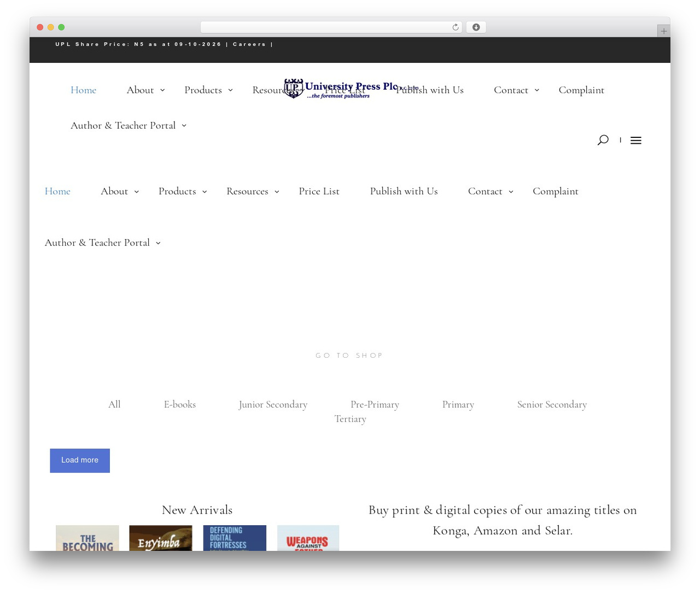Viewport: 700px width, 593px height.
Task: Click the browser reload icon
Action: coord(455,27)
